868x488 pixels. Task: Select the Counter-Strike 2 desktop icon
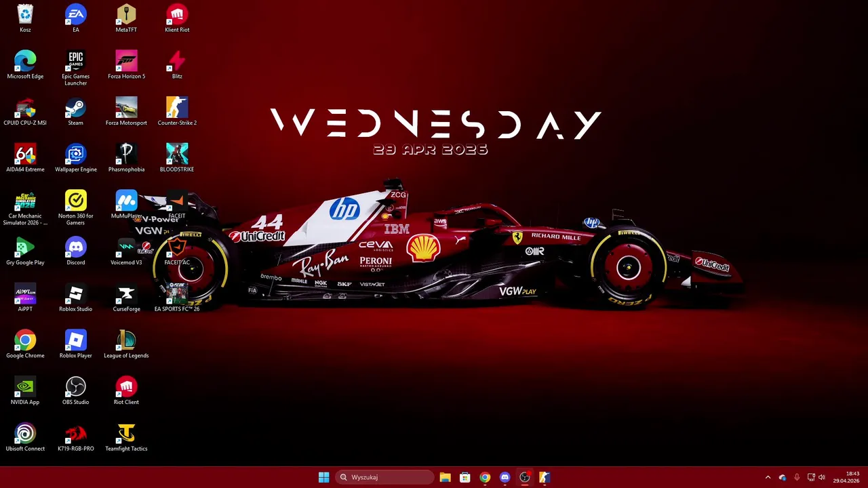(x=177, y=112)
